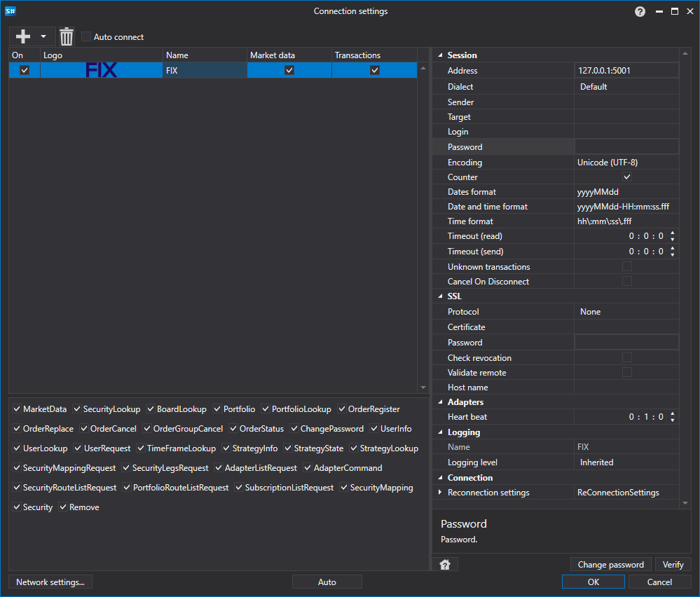This screenshot has width=700, height=597.
Task: Click the trash can delete icon
Action: pos(67,36)
